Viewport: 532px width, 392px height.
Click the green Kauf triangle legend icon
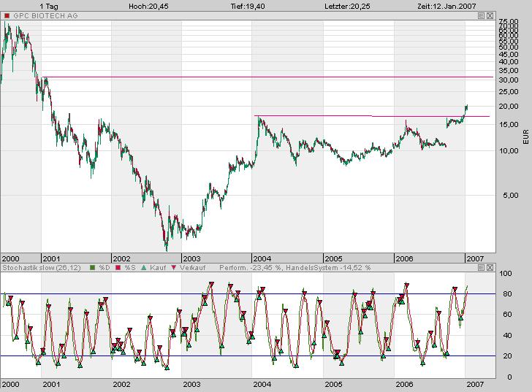coord(143,268)
